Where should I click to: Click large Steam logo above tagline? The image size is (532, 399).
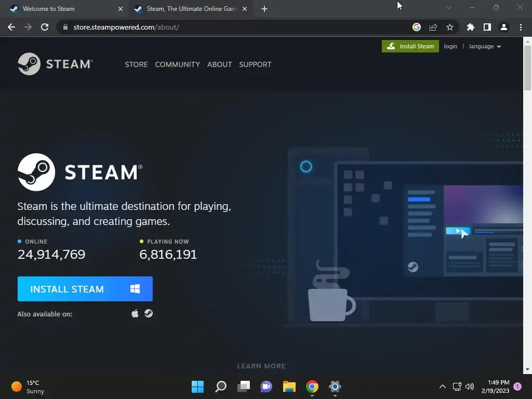[x=80, y=172]
